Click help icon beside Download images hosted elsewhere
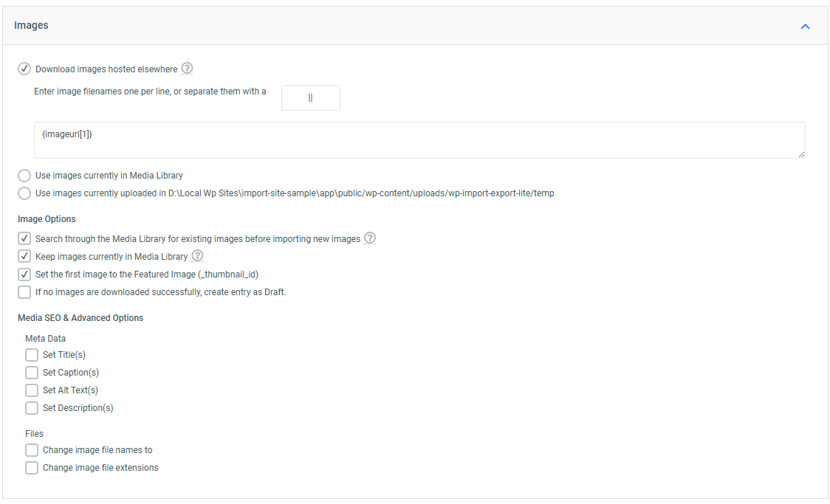Image resolution: width=830 pixels, height=504 pixels. [187, 69]
